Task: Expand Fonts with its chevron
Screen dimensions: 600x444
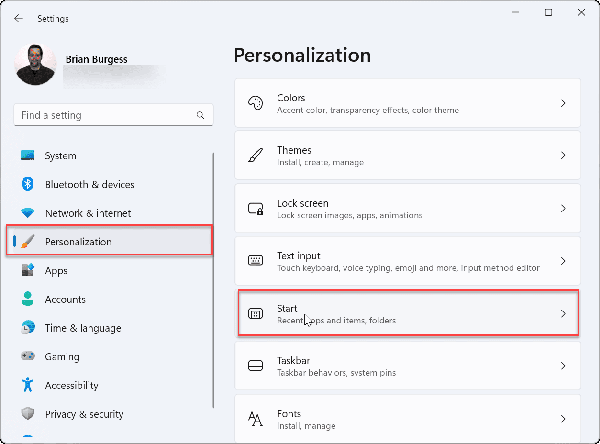Action: click(x=563, y=418)
